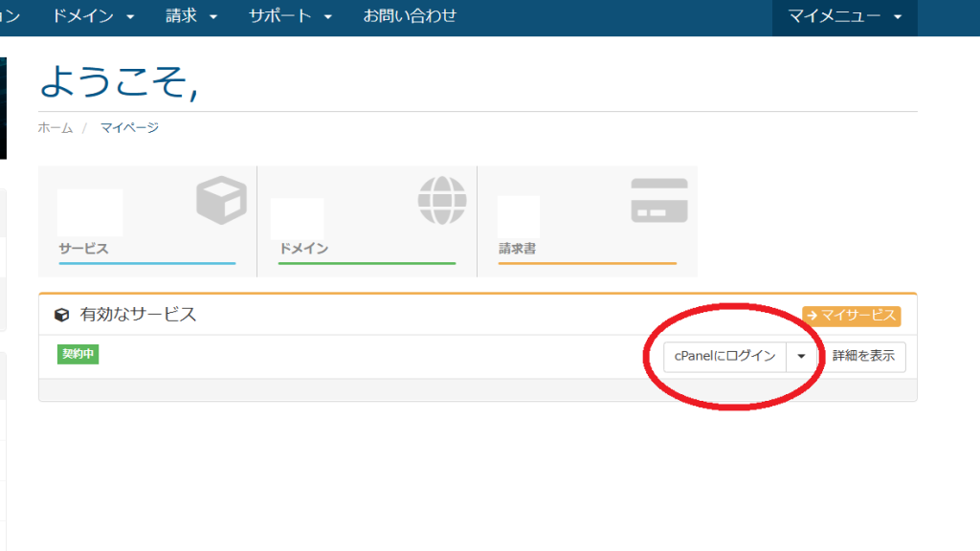The width and height of the screenshot is (980, 551).
Task: Click the globe icon in the ドメイン tile
Action: (440, 201)
